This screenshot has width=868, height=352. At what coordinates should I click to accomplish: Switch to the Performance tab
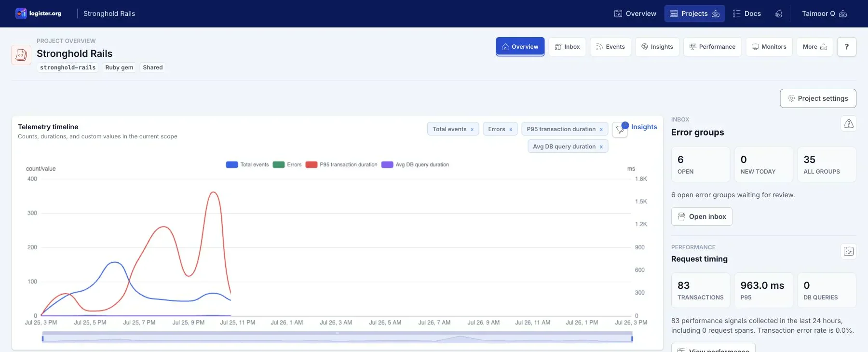pyautogui.click(x=712, y=47)
